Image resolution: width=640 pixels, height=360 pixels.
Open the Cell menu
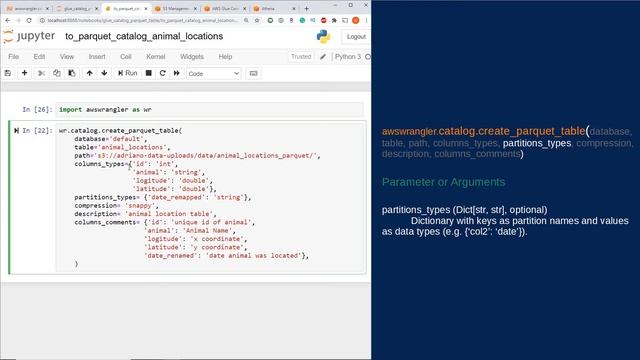pos(126,57)
